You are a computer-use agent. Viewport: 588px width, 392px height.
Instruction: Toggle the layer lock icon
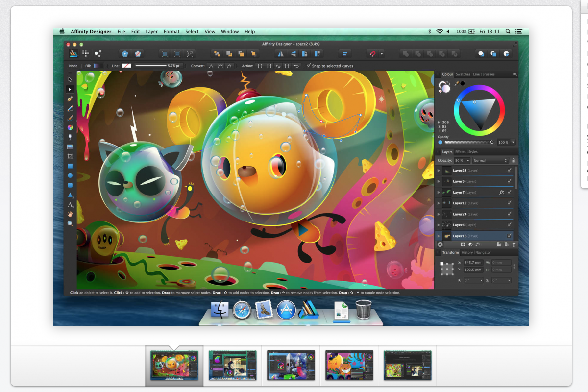point(514,160)
